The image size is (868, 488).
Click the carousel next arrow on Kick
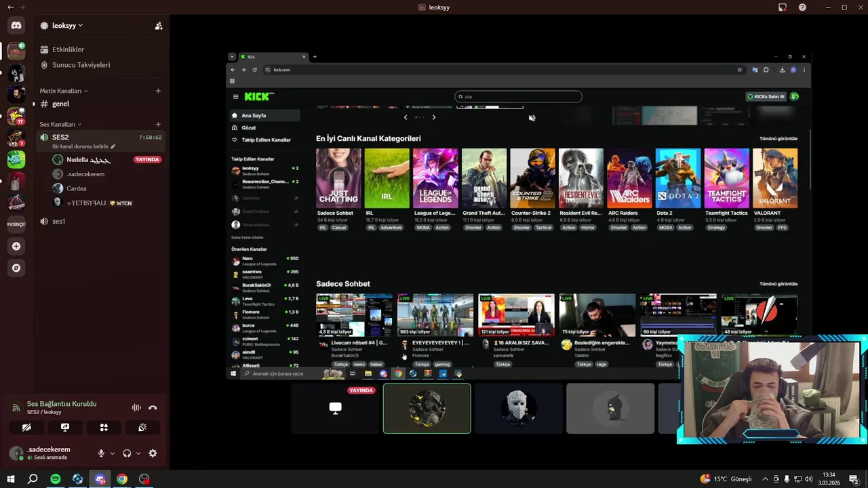pyautogui.click(x=434, y=117)
